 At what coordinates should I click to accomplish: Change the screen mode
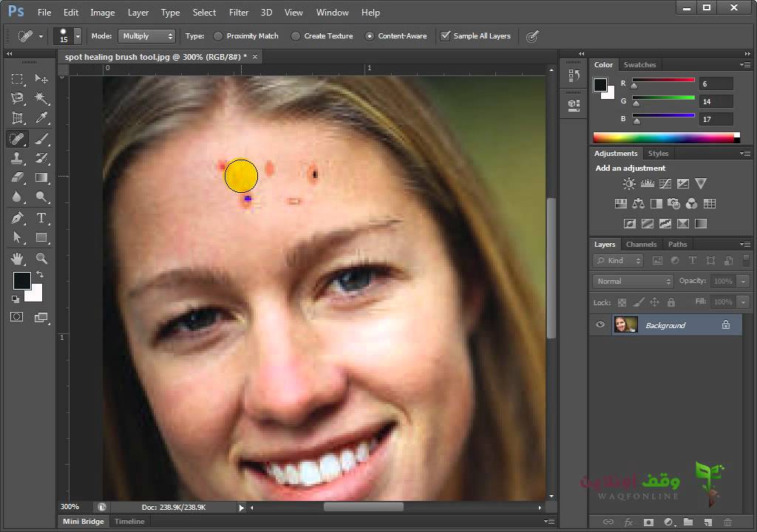pyautogui.click(x=41, y=317)
